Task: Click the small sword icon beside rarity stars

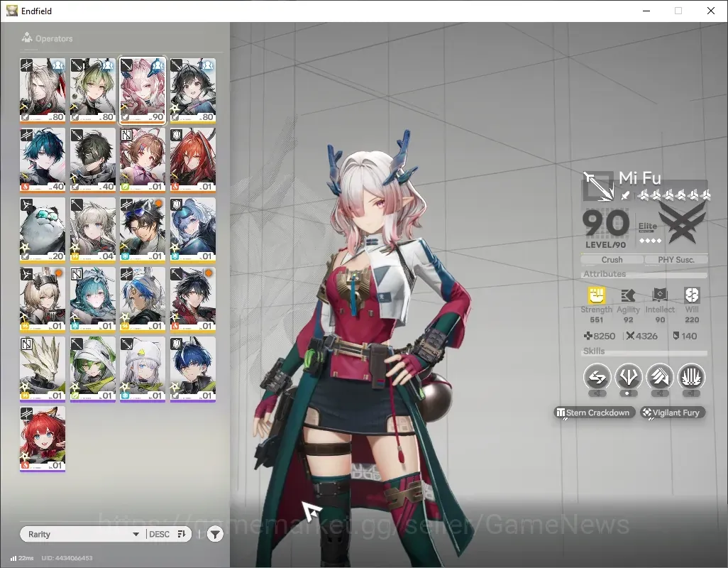Action: point(625,195)
